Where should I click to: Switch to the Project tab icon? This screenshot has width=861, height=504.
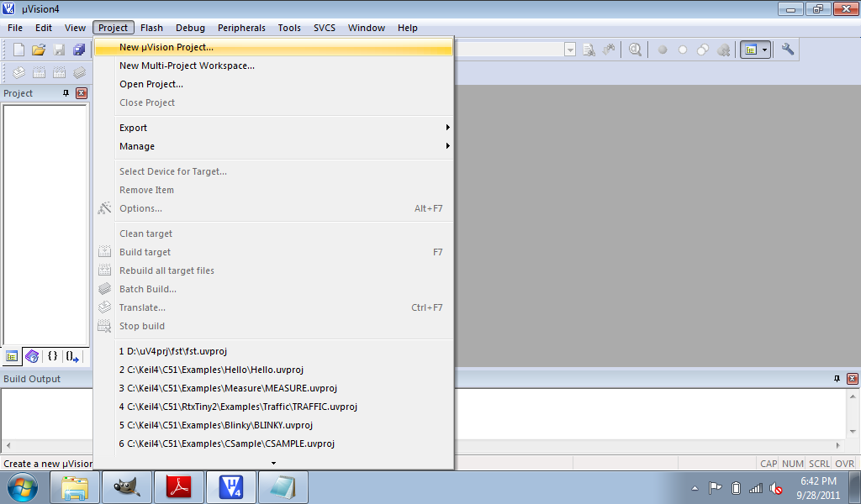coord(11,356)
